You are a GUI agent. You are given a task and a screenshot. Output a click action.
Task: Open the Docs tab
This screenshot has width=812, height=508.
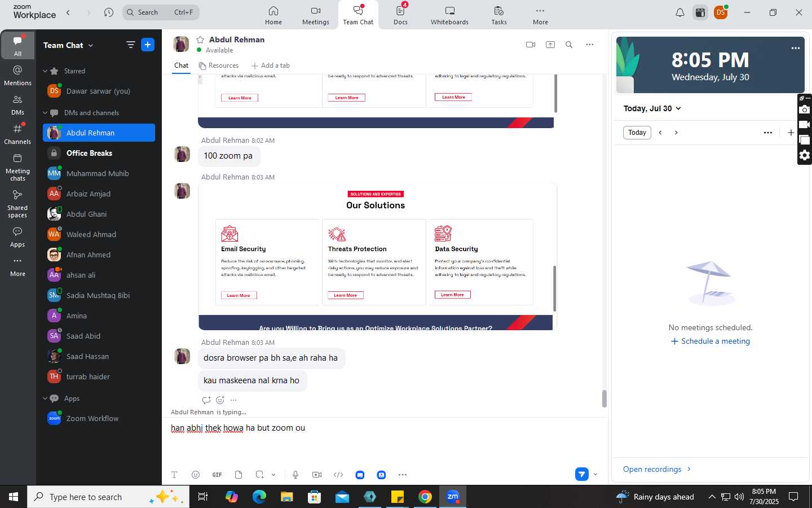401,15
